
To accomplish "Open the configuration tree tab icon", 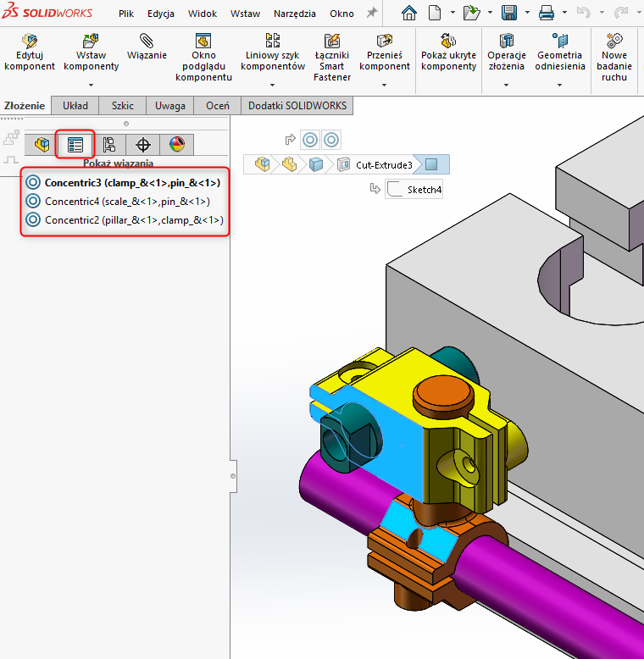I will coord(109,145).
